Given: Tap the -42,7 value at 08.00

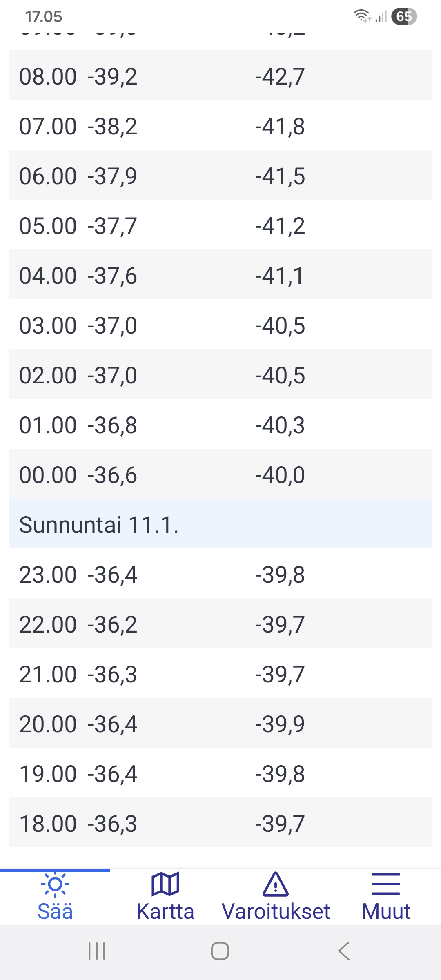Looking at the screenshot, I should (x=280, y=76).
